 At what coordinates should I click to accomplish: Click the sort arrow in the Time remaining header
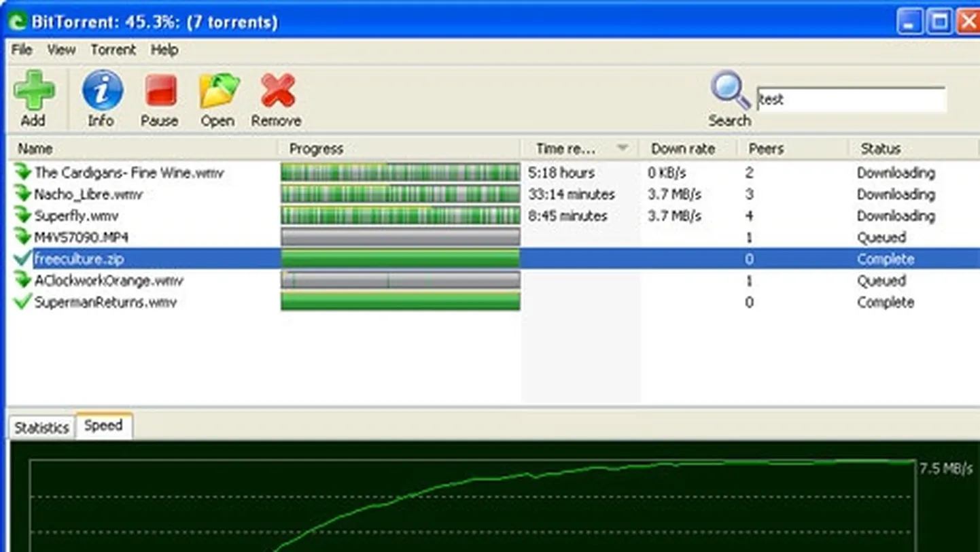coord(622,148)
